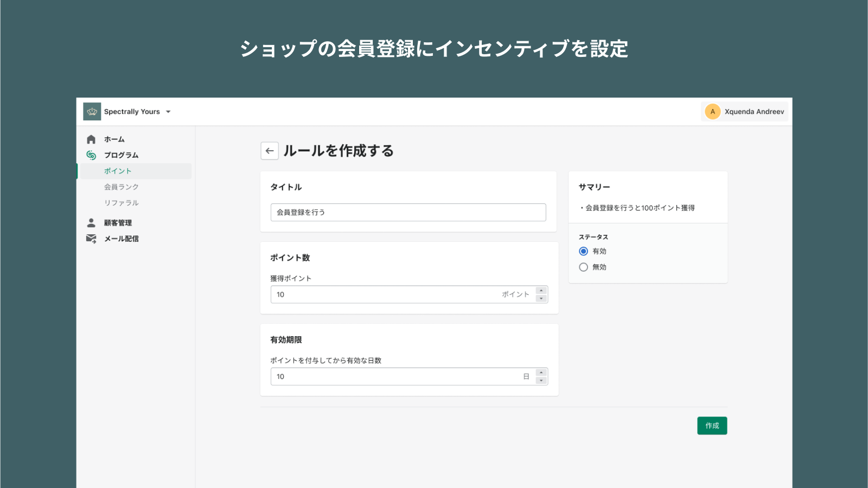Go to ホーム in the sidebar

click(114, 139)
